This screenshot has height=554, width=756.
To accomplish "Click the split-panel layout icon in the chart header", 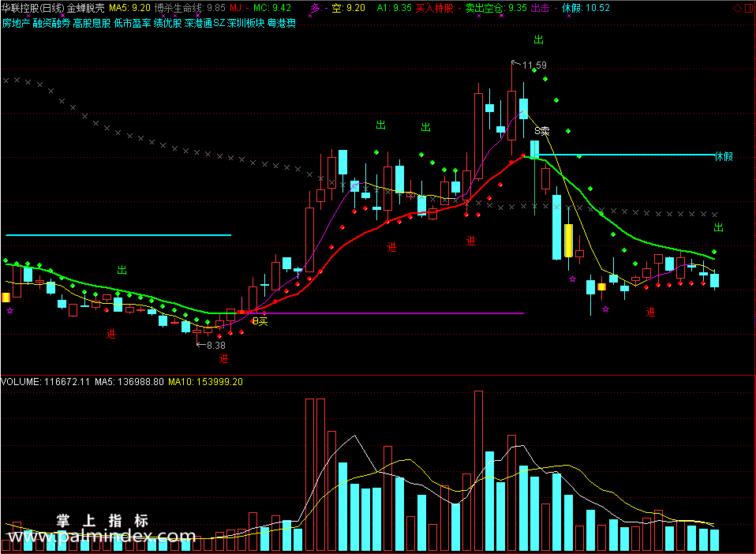I will coord(749,8).
